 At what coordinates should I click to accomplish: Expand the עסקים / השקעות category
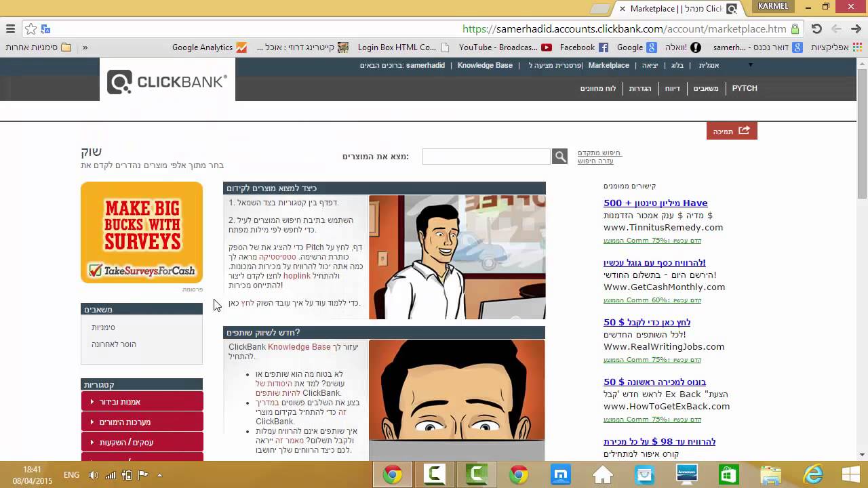[x=142, y=442]
